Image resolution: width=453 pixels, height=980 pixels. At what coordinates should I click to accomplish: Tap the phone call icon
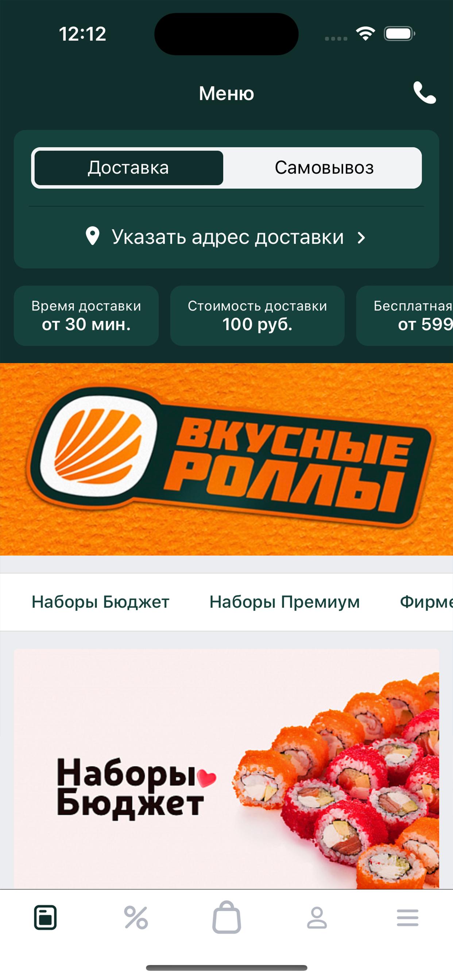pos(425,93)
